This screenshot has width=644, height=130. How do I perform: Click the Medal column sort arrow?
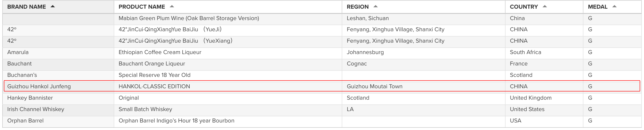(x=614, y=7)
